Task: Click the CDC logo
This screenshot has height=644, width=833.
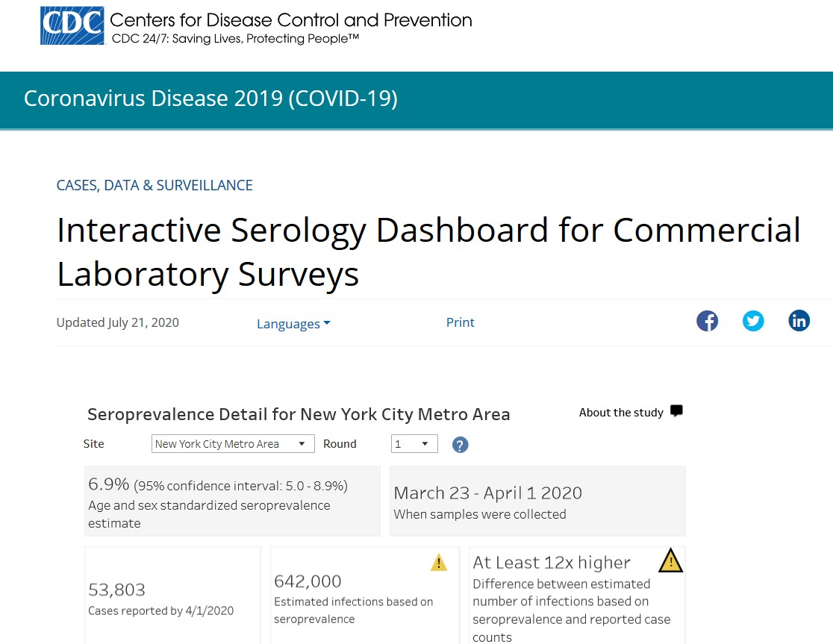Action: click(72, 26)
